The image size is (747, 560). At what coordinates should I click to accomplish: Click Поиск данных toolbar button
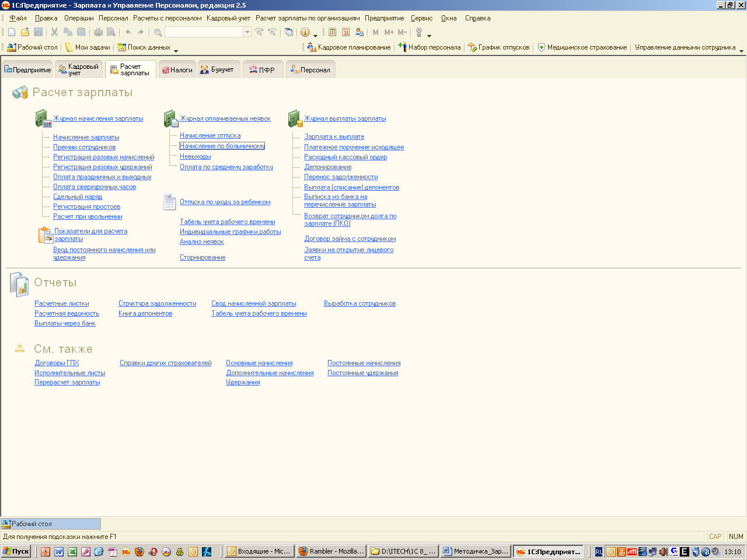(144, 47)
